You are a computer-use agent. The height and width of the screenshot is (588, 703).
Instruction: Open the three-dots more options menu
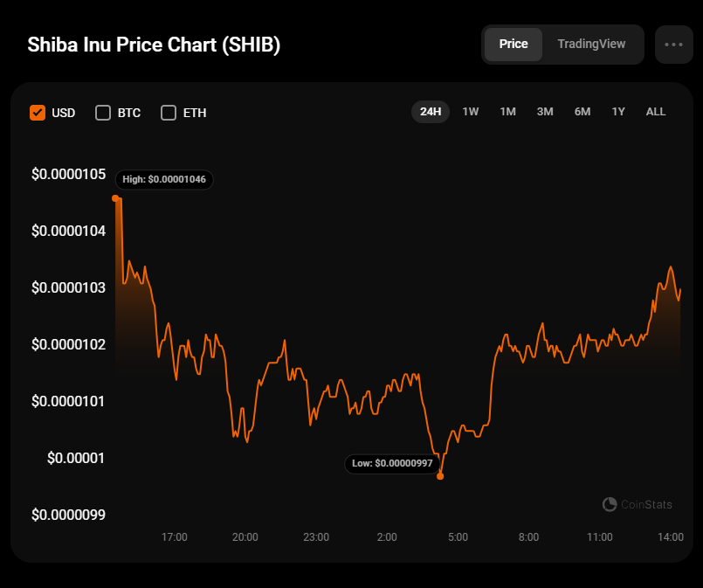pyautogui.click(x=673, y=45)
